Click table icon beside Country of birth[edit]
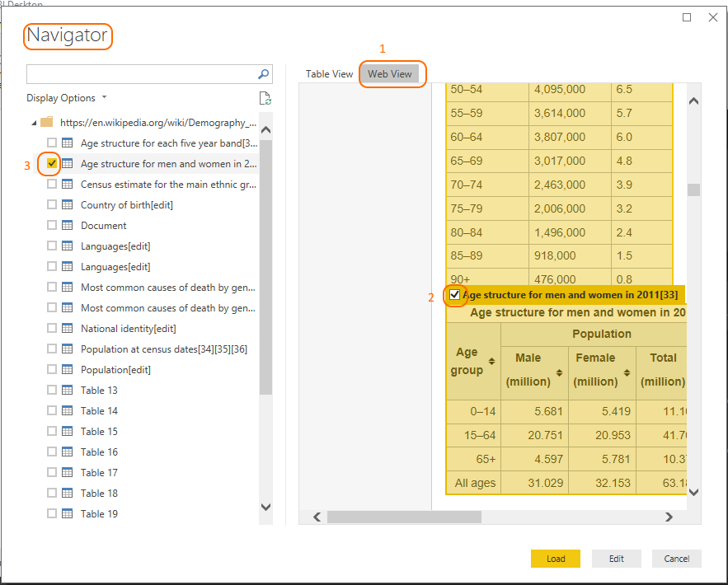 [68, 205]
